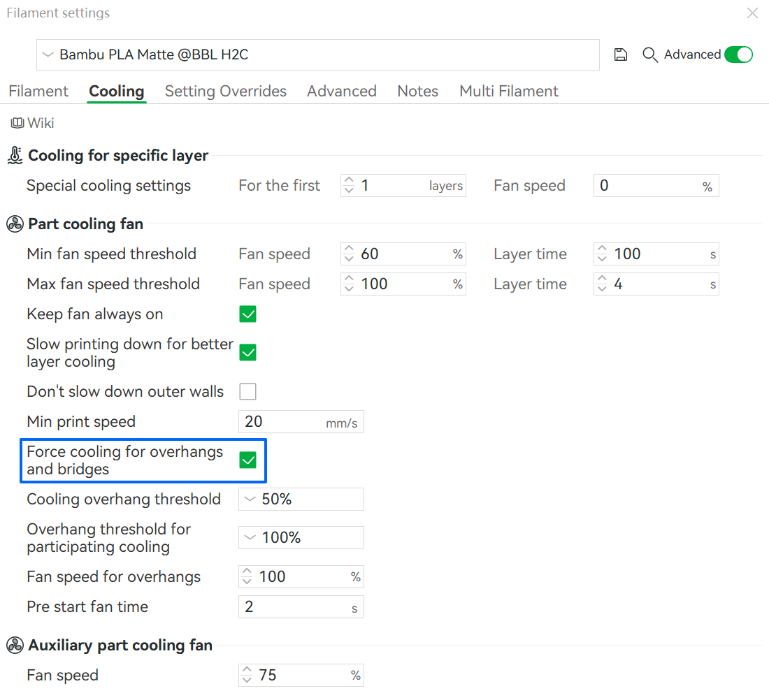Uncheck Slow printing down for better layer cooling

coord(247,353)
